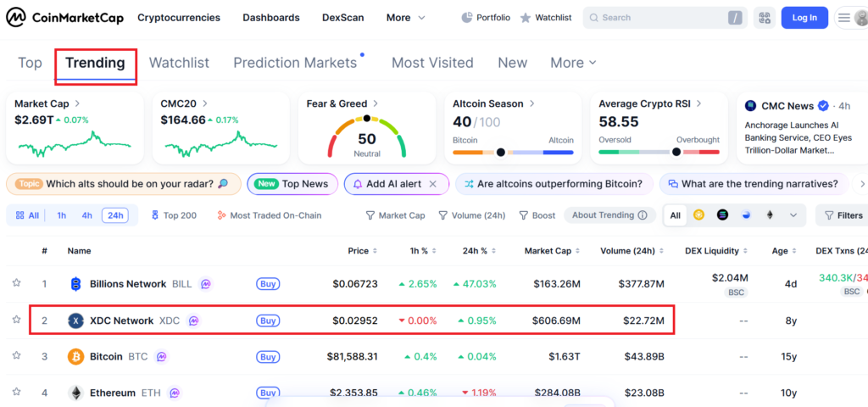The width and height of the screenshot is (868, 407).
Task: Dismiss the Add AI alert chip
Action: pyautogui.click(x=433, y=184)
